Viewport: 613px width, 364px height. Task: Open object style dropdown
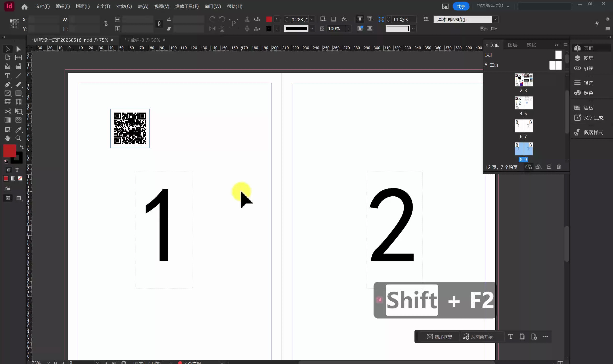tap(495, 19)
